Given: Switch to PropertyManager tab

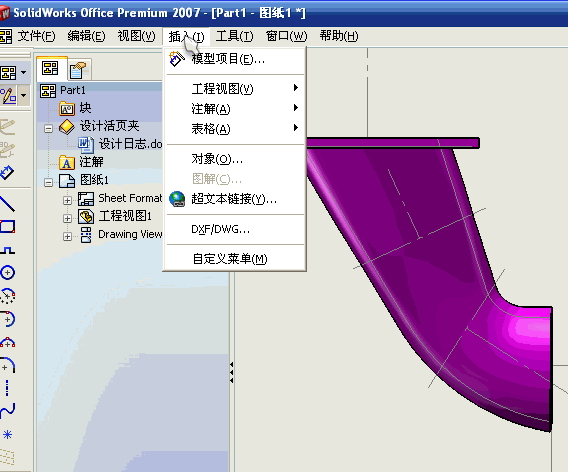Looking at the screenshot, I should (x=79, y=70).
